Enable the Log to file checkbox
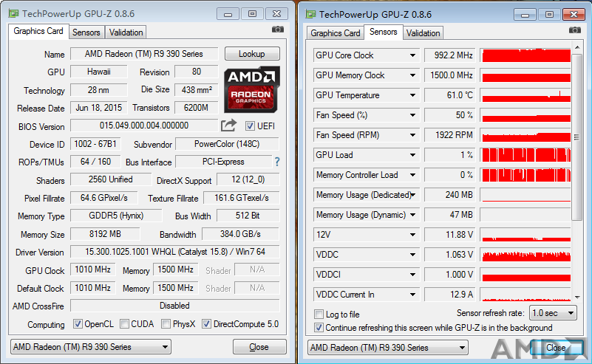The image size is (592, 364). click(x=319, y=314)
